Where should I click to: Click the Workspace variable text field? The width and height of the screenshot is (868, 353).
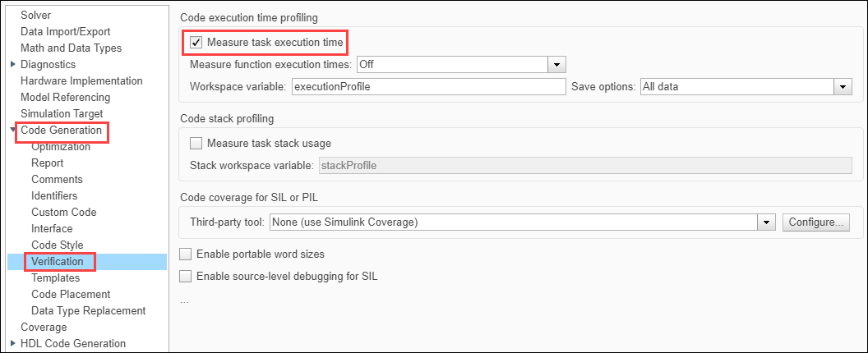click(x=427, y=86)
